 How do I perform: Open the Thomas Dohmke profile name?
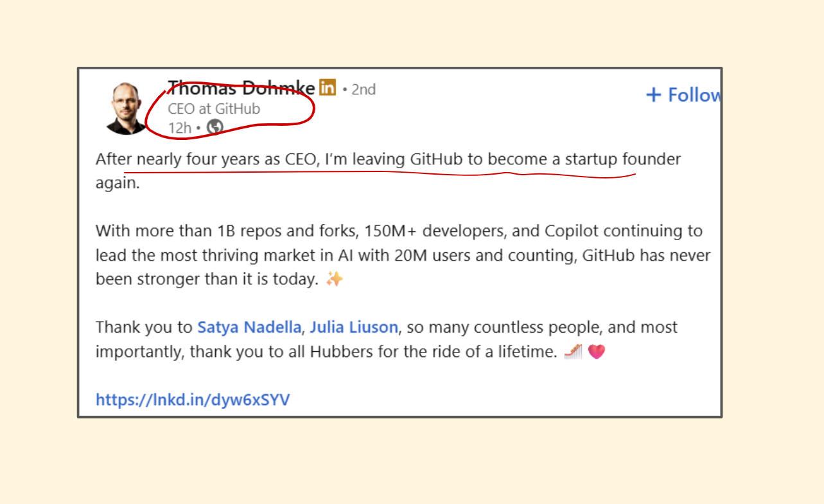[241, 88]
